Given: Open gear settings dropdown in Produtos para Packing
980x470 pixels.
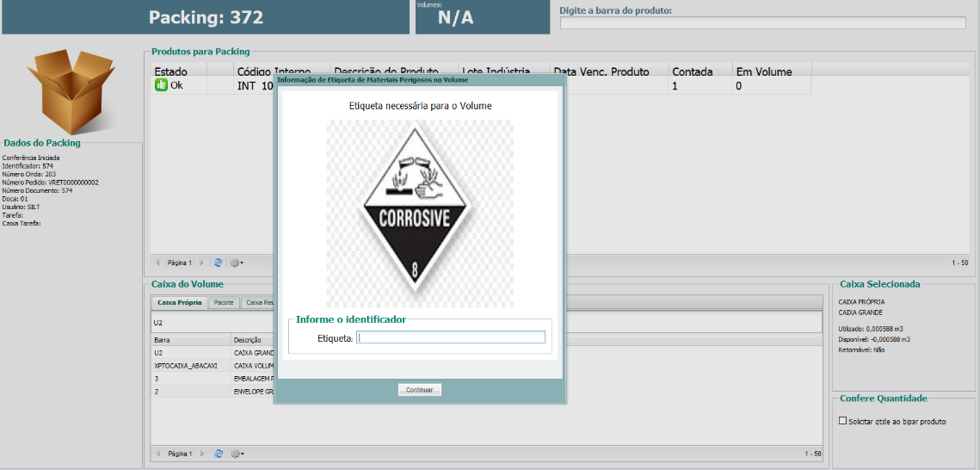Looking at the screenshot, I should pos(237,263).
